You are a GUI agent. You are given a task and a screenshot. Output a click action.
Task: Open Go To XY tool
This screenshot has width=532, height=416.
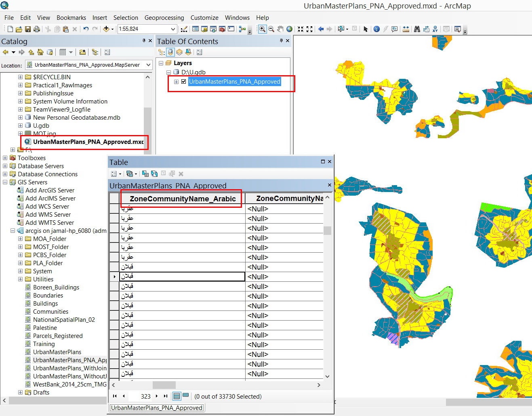tap(435, 29)
